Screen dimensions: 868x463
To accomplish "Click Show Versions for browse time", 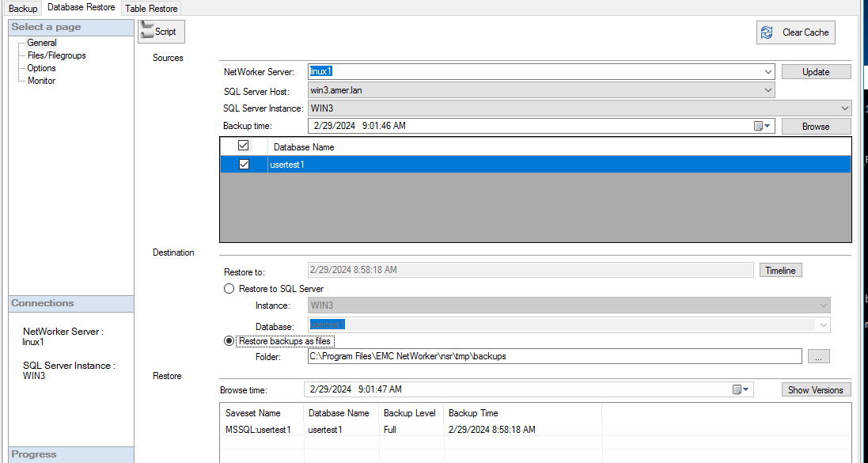I will 816,389.
